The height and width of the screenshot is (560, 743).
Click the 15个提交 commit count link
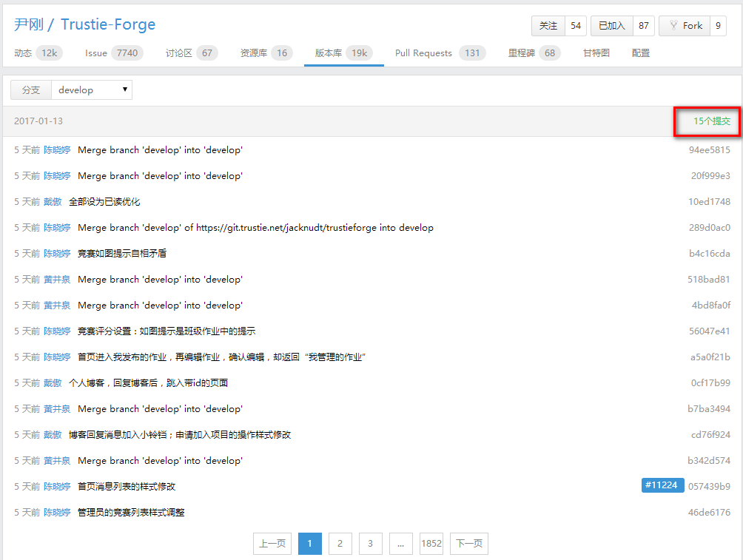711,121
